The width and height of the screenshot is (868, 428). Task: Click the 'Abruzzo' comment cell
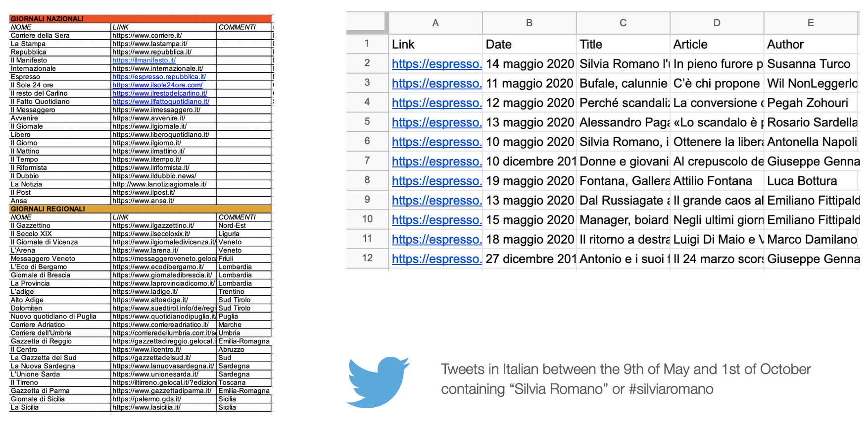coord(244,350)
